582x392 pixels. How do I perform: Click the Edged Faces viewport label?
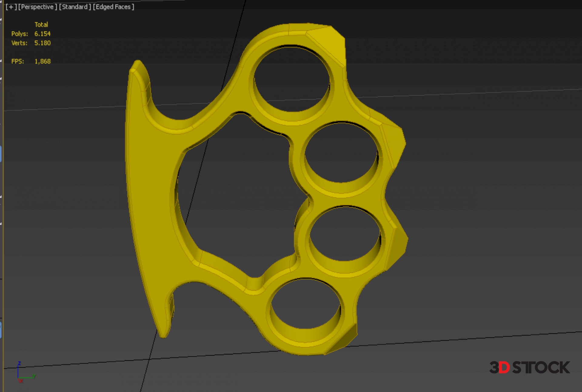(x=113, y=7)
